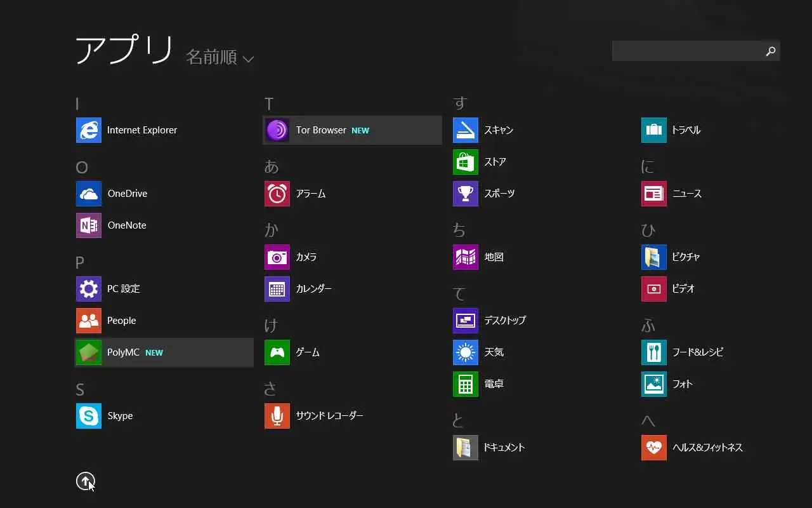The width and height of the screenshot is (812, 508).
Task: Open the カレンダー calendar icon
Action: click(x=277, y=289)
